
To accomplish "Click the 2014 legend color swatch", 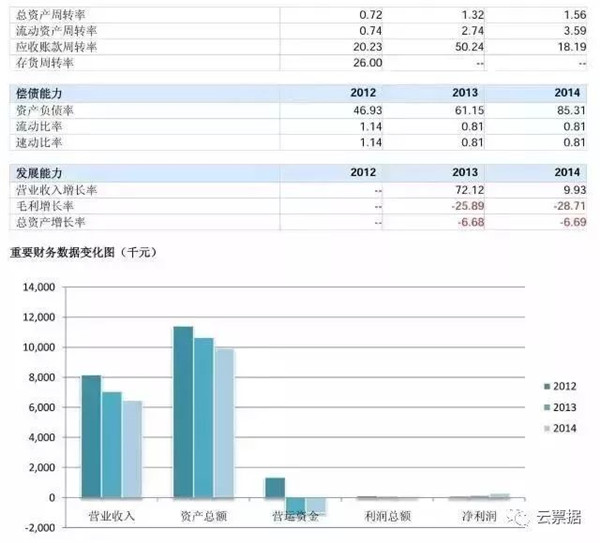I will [x=547, y=429].
